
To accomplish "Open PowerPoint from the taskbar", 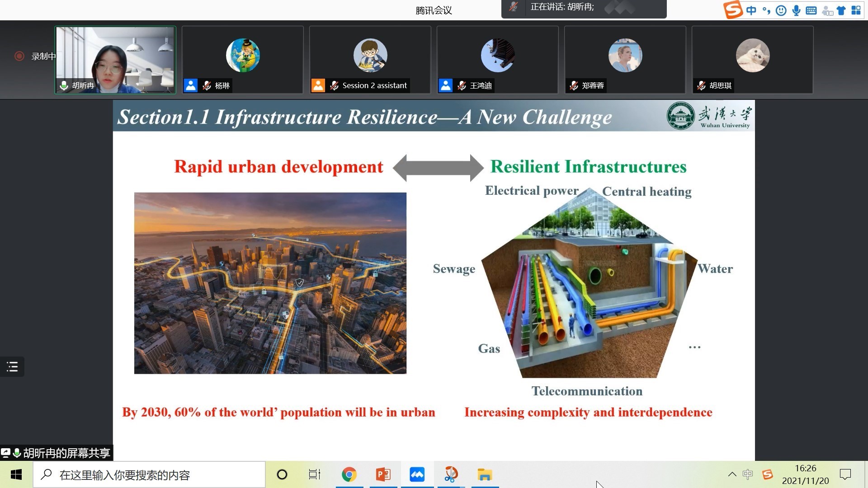I will (383, 474).
